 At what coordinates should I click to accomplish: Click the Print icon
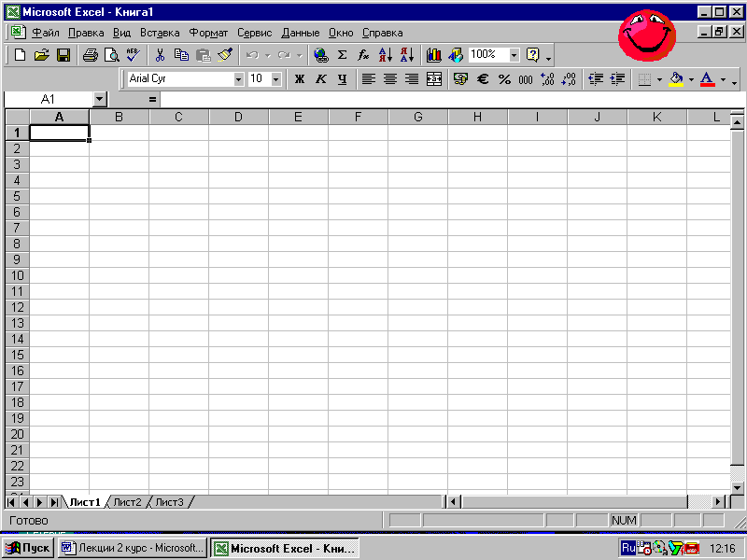click(90, 55)
